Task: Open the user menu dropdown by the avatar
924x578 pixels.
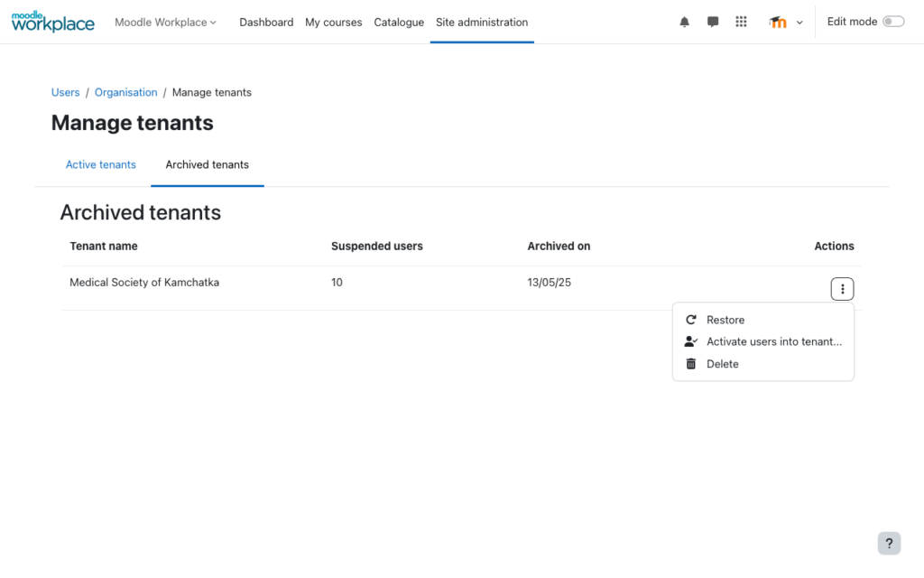Action: pyautogui.click(x=786, y=23)
